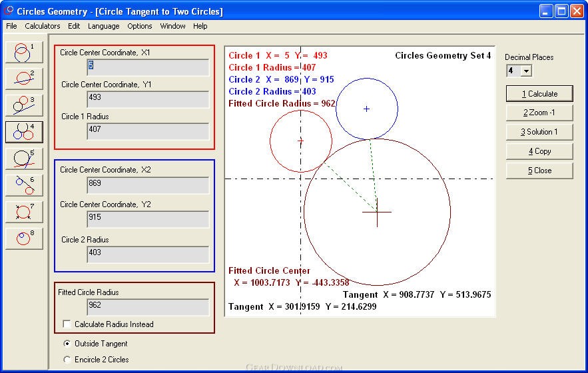588x373 pixels.
Task: Open the Decimal Places dropdown
Action: (527, 71)
